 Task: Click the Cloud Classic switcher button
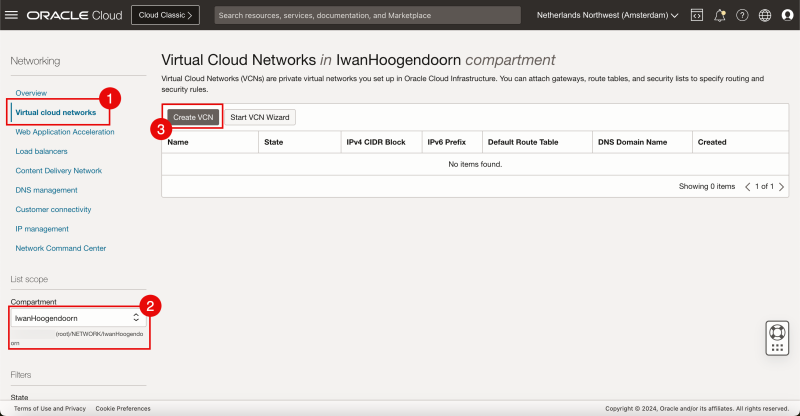[x=165, y=15]
